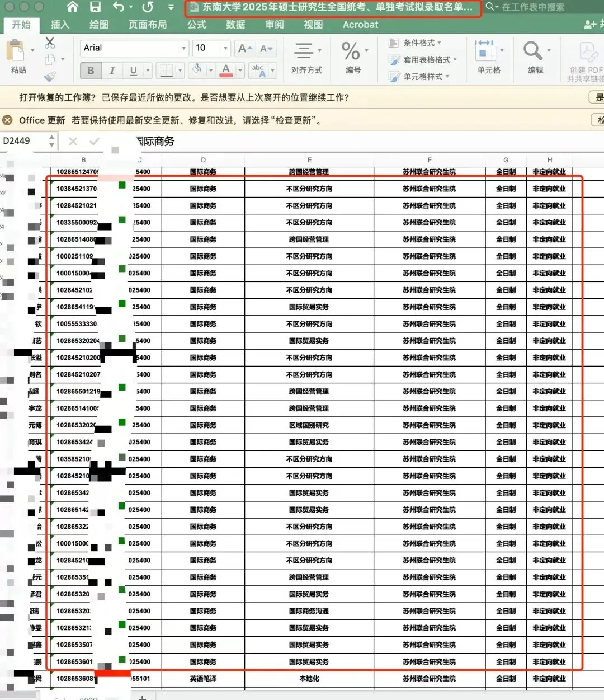Click the name box stepper arrows

coord(51,141)
